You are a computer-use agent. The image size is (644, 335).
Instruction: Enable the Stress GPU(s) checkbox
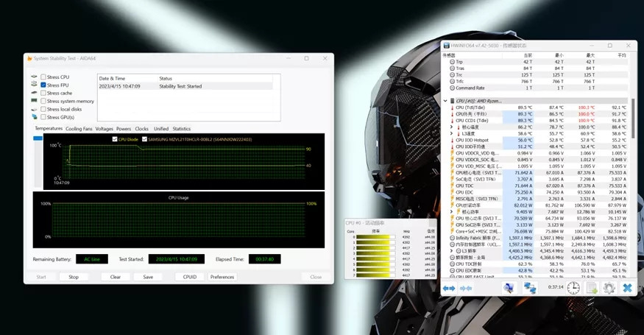pyautogui.click(x=43, y=117)
